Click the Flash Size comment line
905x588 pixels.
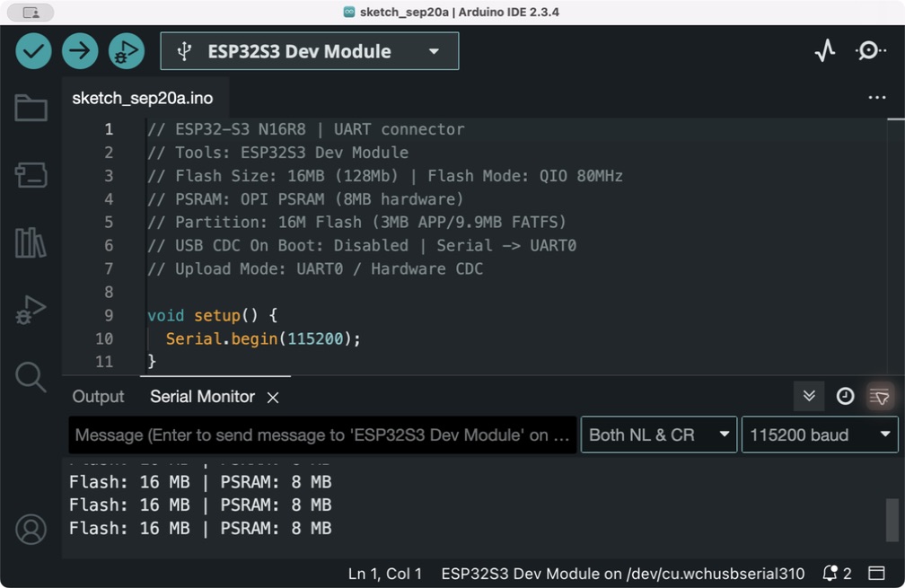click(385, 175)
